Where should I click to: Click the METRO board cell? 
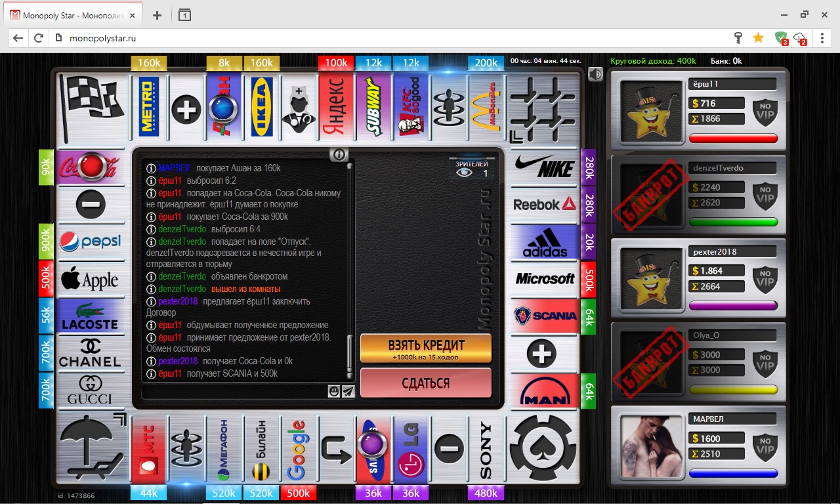[x=149, y=106]
